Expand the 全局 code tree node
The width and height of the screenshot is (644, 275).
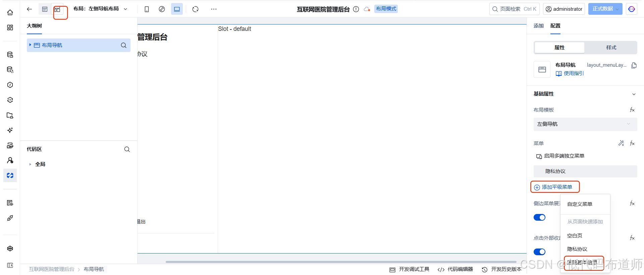(30, 164)
